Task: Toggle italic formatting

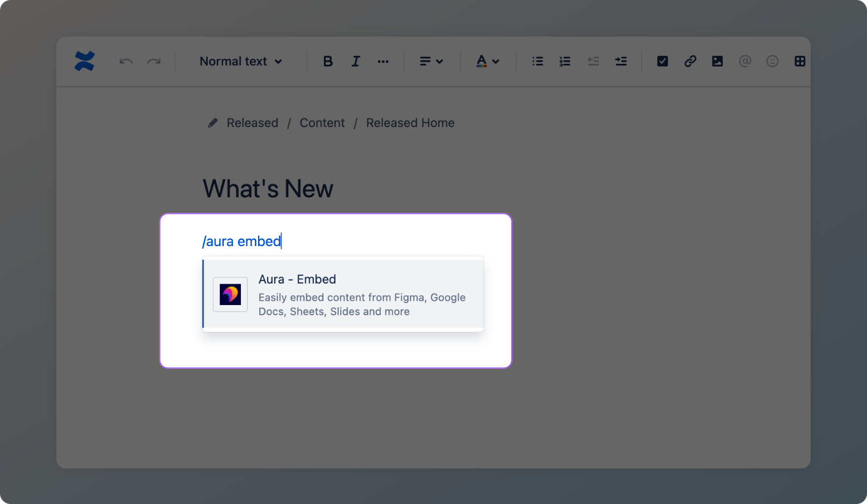Action: pos(356,62)
